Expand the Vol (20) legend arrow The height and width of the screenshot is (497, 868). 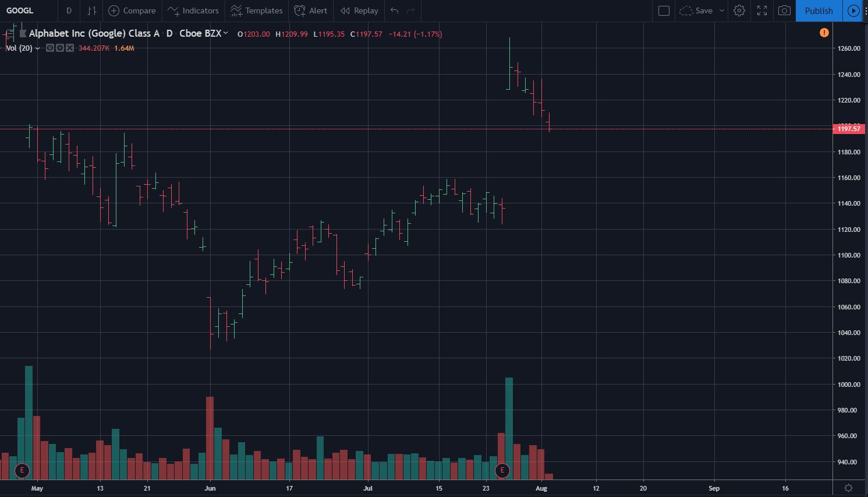pos(37,48)
